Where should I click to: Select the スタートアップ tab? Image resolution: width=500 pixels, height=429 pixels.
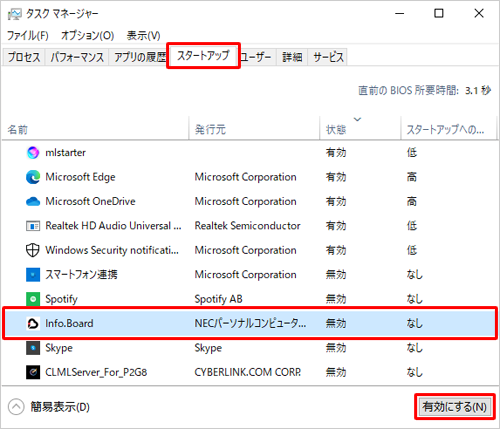[x=203, y=55]
